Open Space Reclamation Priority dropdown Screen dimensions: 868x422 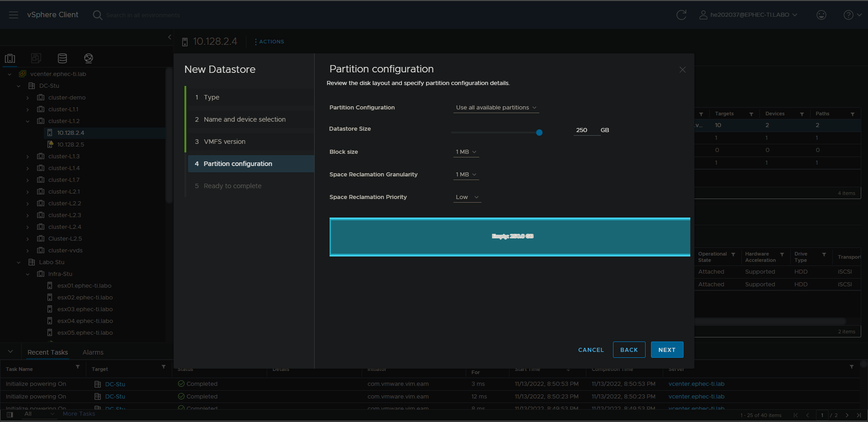[x=467, y=197]
